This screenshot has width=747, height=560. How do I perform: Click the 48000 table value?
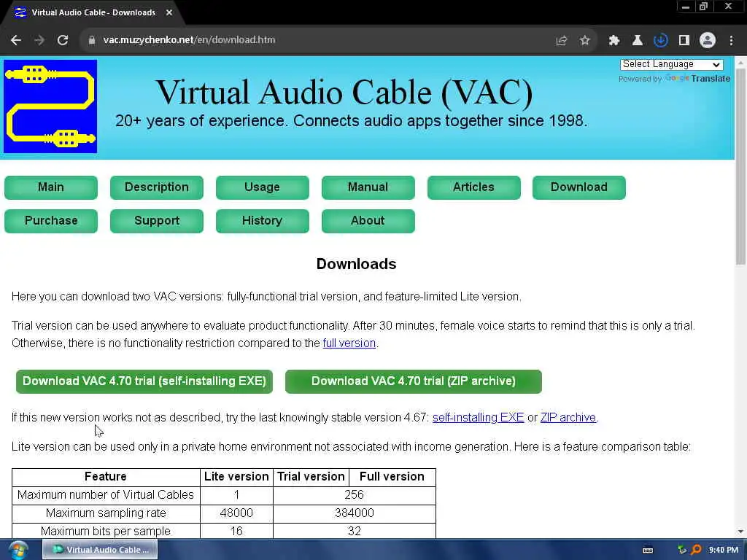pos(236,513)
